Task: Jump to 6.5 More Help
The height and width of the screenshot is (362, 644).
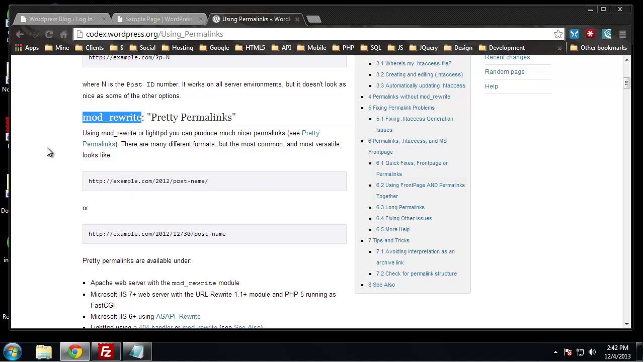Action: coord(393,230)
